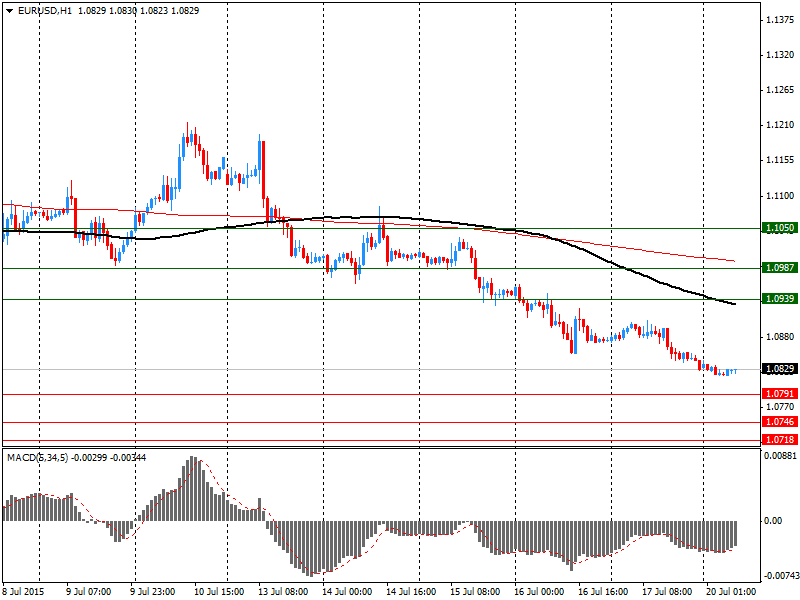Image resolution: width=800 pixels, height=600 pixels.
Task: Click the 9 Jul 07:00 time label
Action: [89, 592]
